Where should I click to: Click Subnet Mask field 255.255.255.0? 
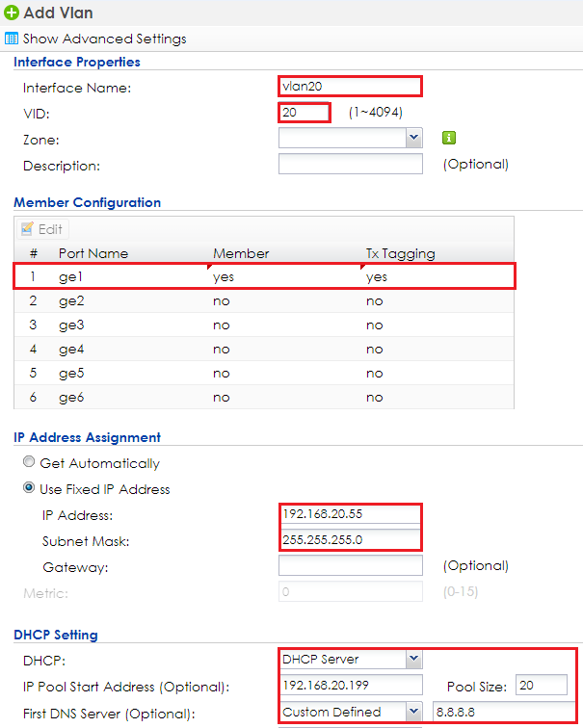[350, 540]
